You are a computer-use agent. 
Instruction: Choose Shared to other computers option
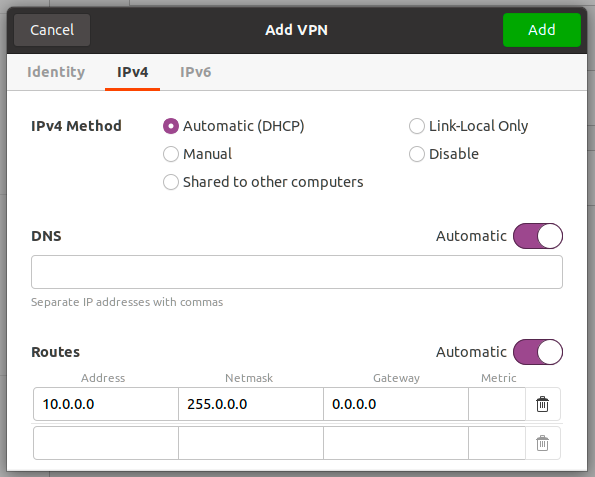[263, 182]
